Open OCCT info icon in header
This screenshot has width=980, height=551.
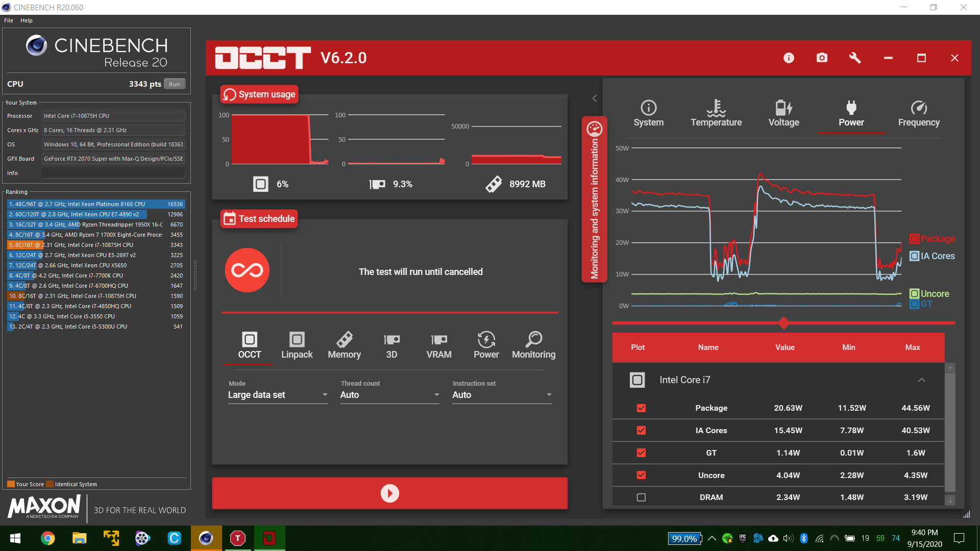tap(789, 58)
